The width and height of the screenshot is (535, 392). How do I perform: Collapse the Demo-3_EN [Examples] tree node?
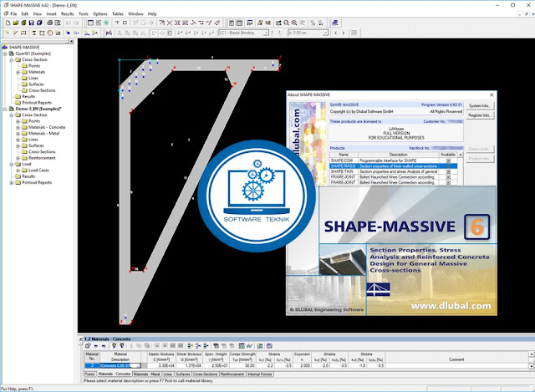(5, 109)
